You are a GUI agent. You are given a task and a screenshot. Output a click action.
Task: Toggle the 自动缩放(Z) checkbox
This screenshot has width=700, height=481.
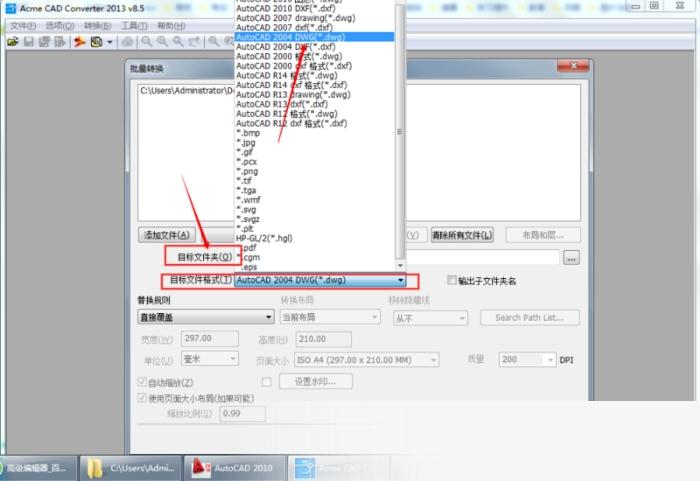(x=142, y=382)
